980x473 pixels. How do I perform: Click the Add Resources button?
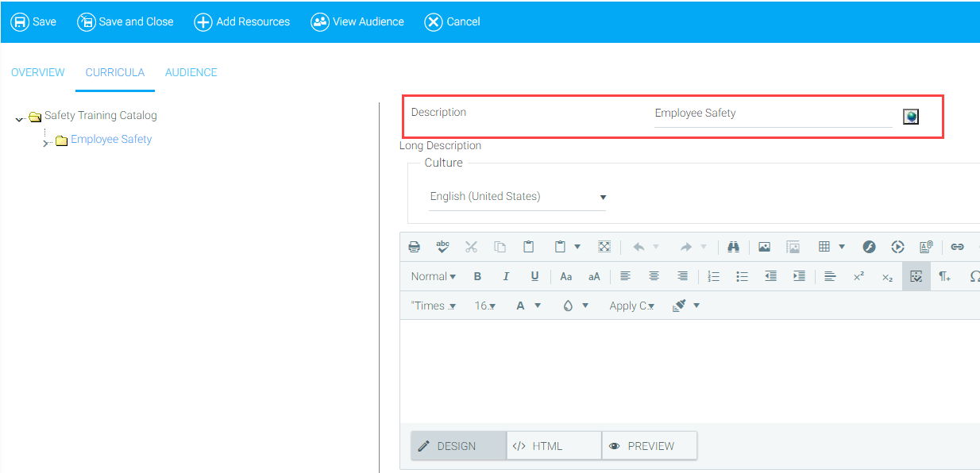[x=242, y=21]
